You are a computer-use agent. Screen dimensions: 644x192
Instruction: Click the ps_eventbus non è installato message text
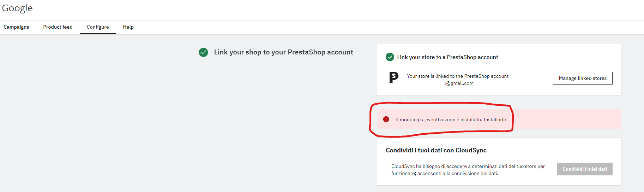(x=438, y=120)
